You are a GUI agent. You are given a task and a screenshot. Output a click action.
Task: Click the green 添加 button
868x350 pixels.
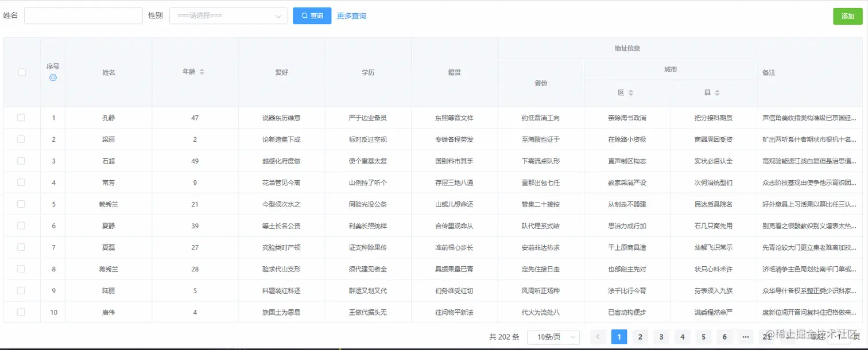[x=848, y=16]
